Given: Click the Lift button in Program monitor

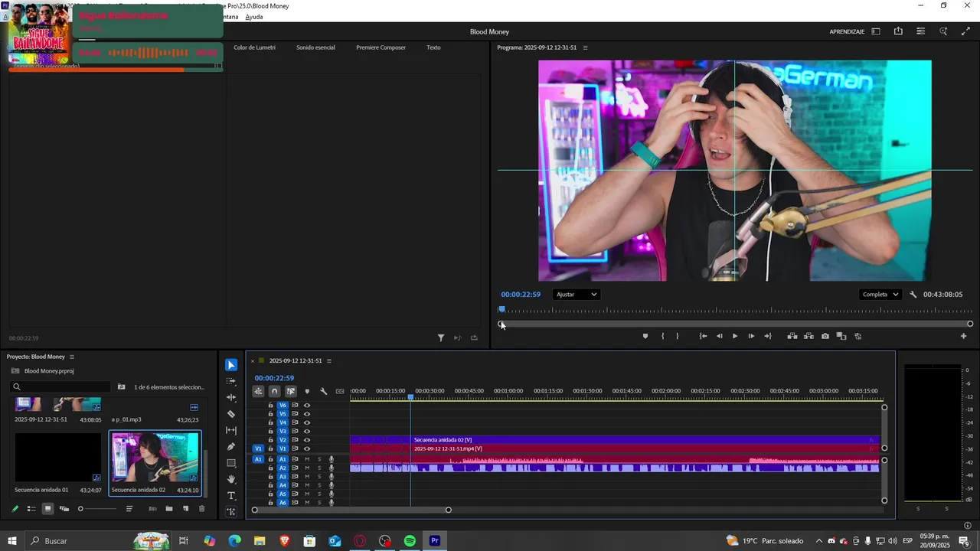Looking at the screenshot, I should [792, 336].
